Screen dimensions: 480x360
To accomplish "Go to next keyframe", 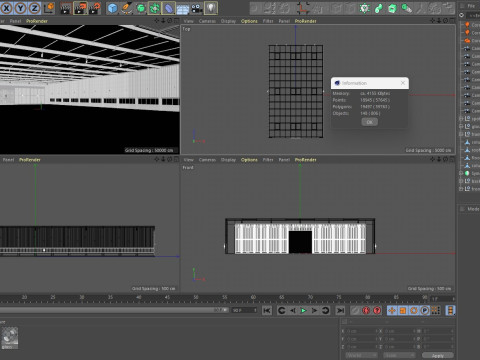I will coord(325,310).
